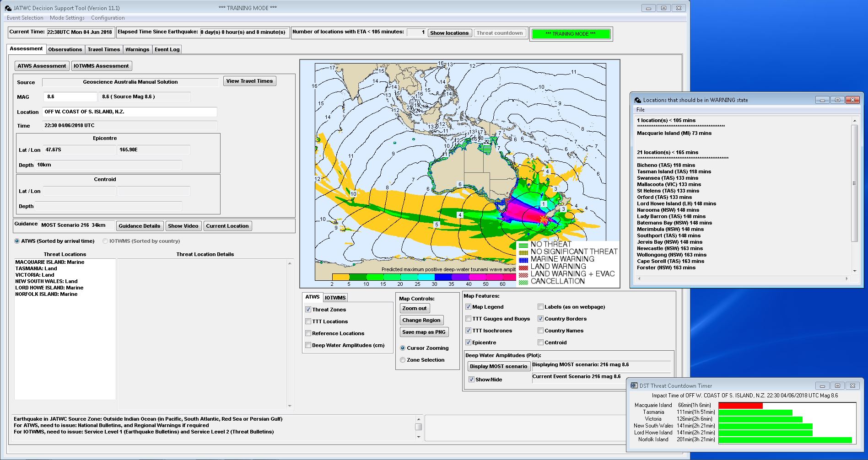Select the IOTWMS tab in the map controls
The image size is (868, 460).
click(335, 297)
